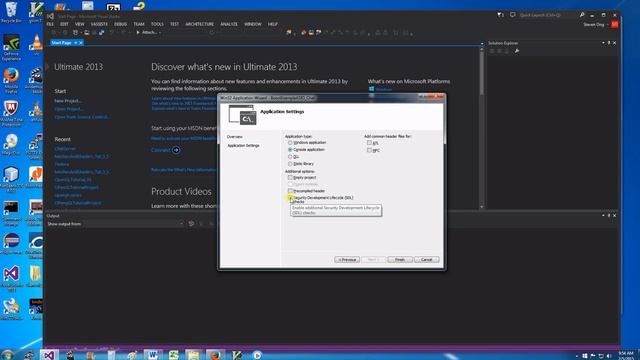
Task: Select the DLL application type
Action: coord(290,157)
